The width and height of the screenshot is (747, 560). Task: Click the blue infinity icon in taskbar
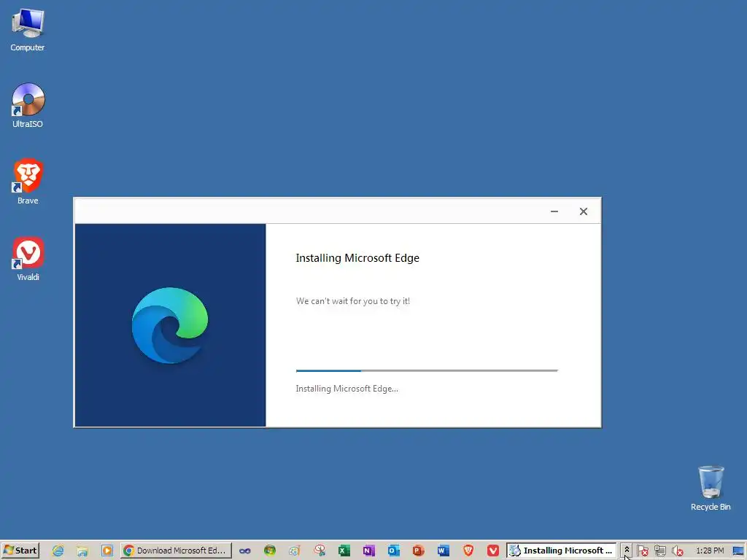point(245,551)
